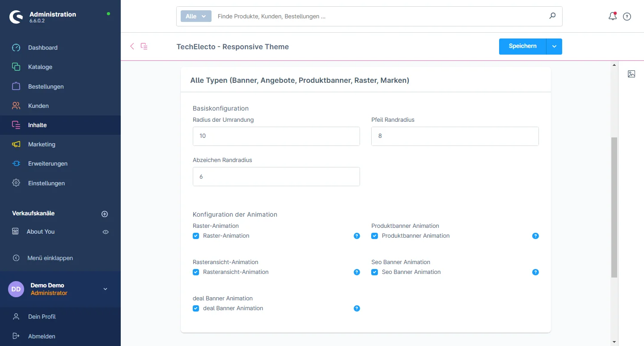
Task: Add a sales channel with plus icon
Action: pyautogui.click(x=105, y=214)
